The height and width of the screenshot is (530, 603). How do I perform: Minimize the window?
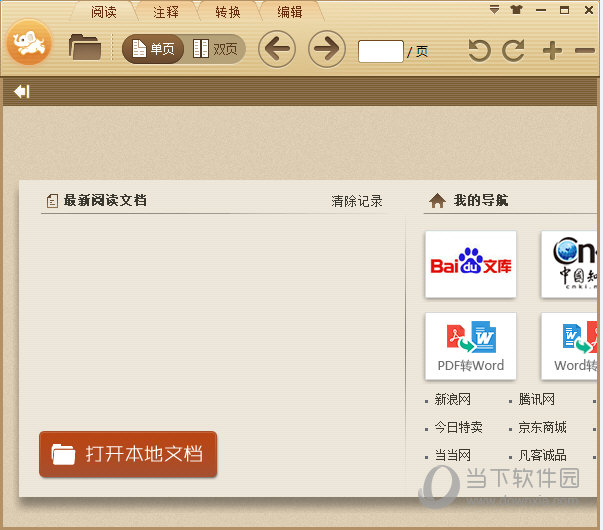coord(541,10)
